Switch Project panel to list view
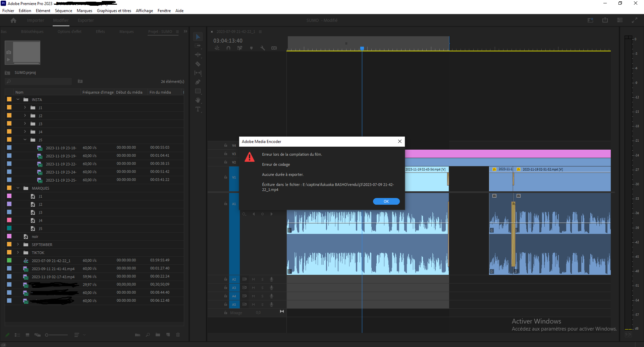644x347 pixels. pyautogui.click(x=17, y=335)
